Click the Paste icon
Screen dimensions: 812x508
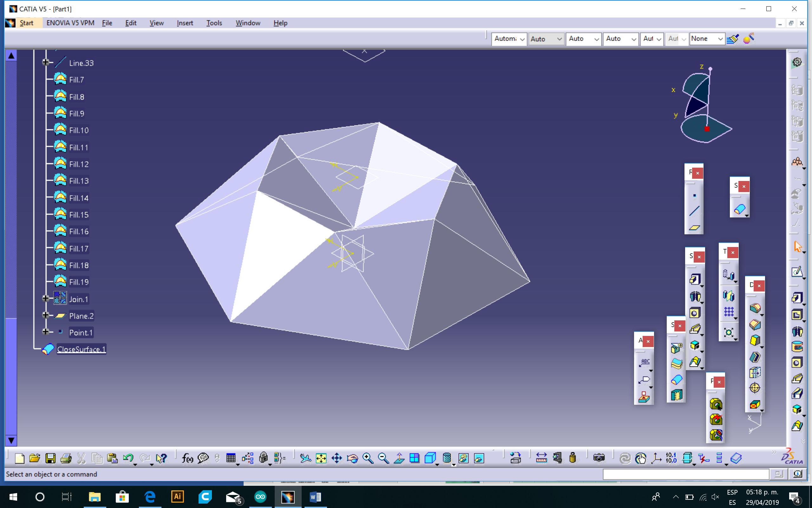coord(112,458)
